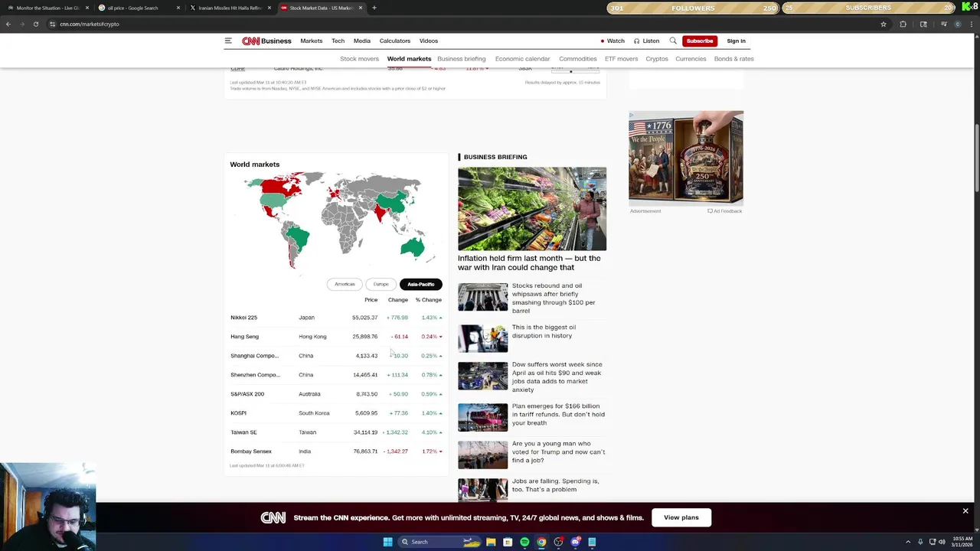Open 'Dow suffers worst week since April' article
This screenshot has width=980, height=551.
tap(557, 377)
